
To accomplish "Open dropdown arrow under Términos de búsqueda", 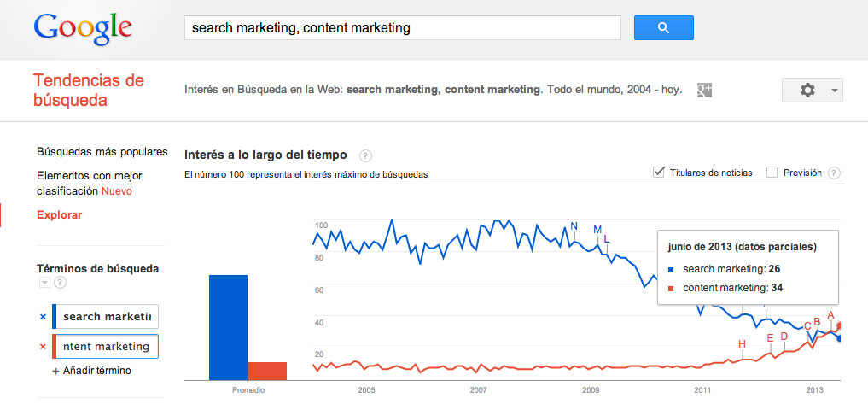I will coord(44,283).
